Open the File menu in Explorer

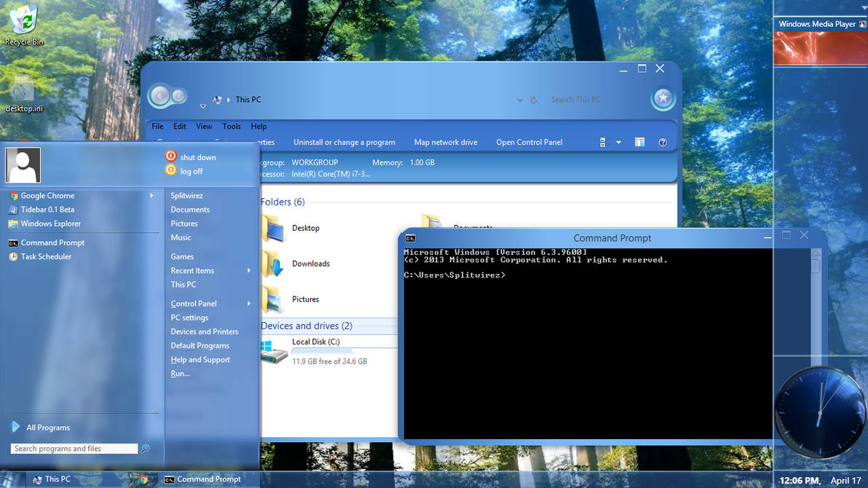[157, 125]
